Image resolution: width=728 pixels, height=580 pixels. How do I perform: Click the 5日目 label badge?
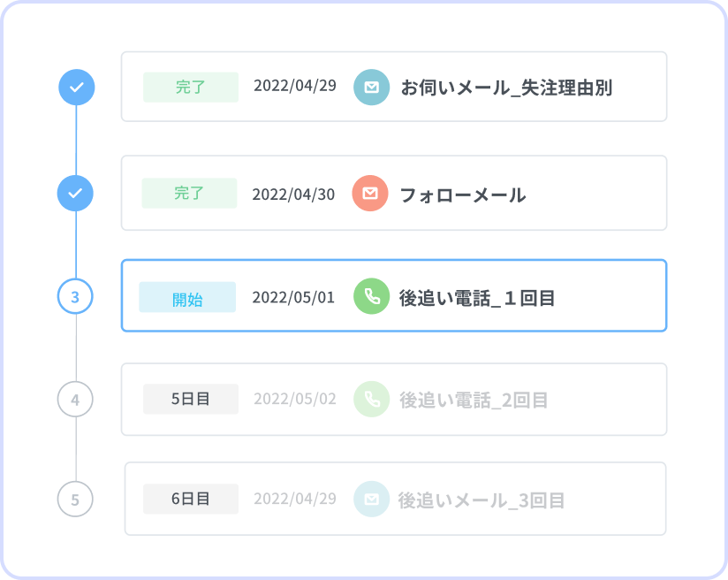[191, 399]
